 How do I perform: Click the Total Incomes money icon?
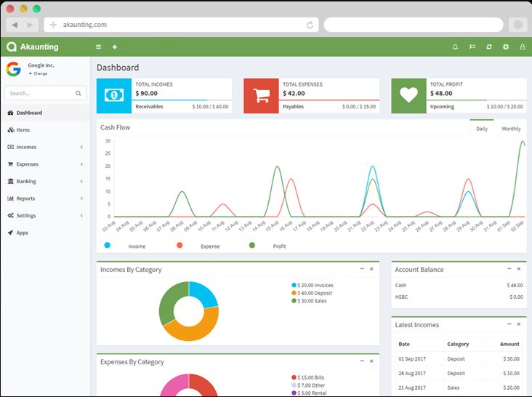tap(114, 95)
